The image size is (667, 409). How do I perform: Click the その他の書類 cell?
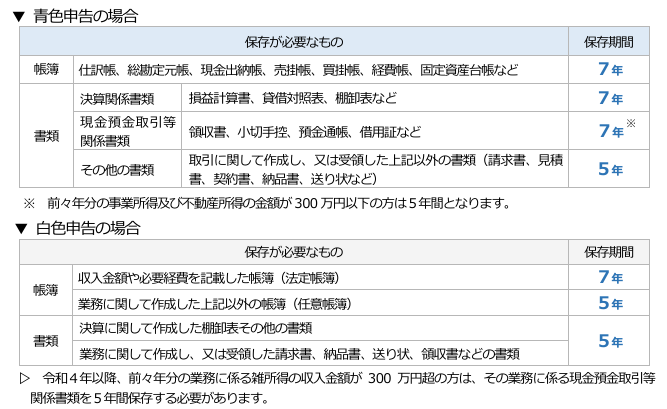(x=116, y=168)
